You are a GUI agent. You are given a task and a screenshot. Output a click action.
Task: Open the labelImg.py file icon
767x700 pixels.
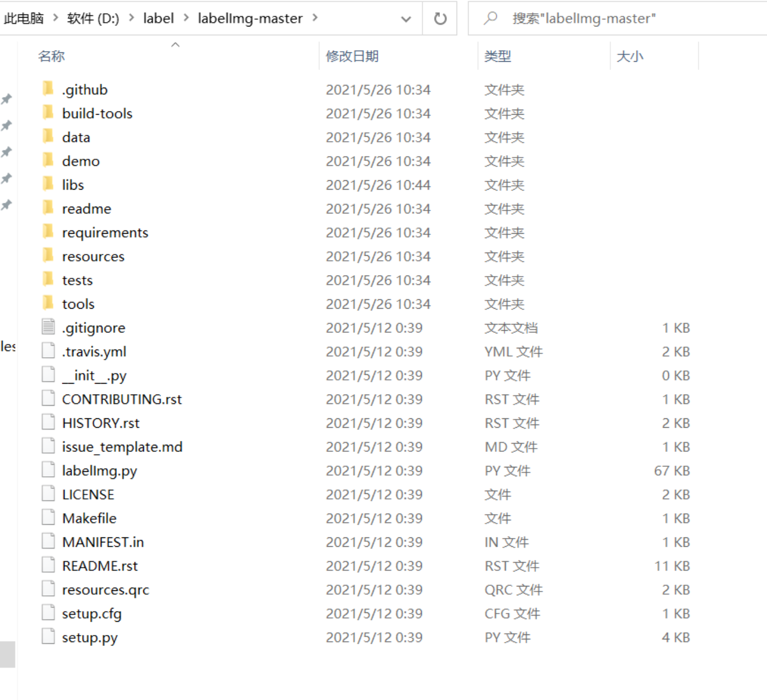point(48,469)
